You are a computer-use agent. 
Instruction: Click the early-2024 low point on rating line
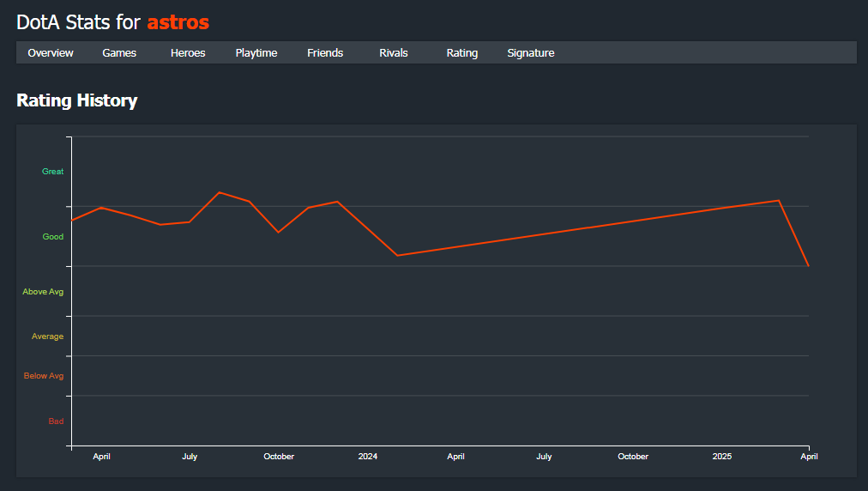click(x=397, y=256)
